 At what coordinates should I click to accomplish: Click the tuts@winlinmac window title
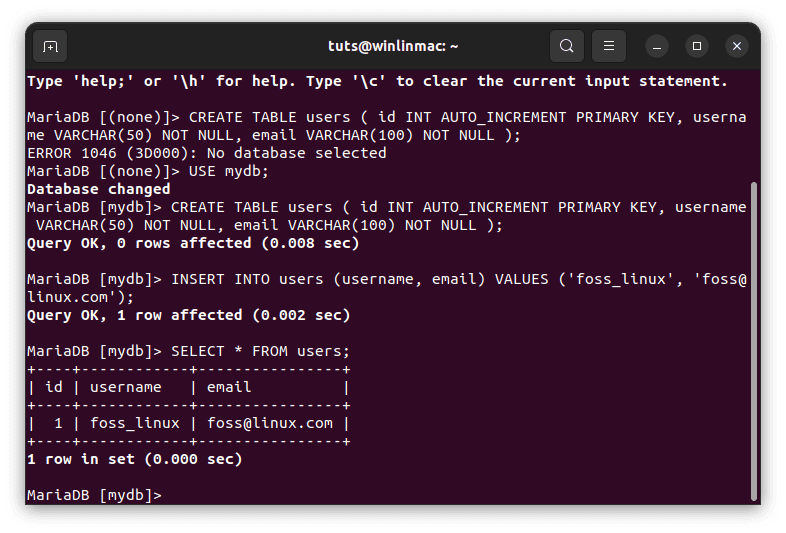tap(393, 47)
